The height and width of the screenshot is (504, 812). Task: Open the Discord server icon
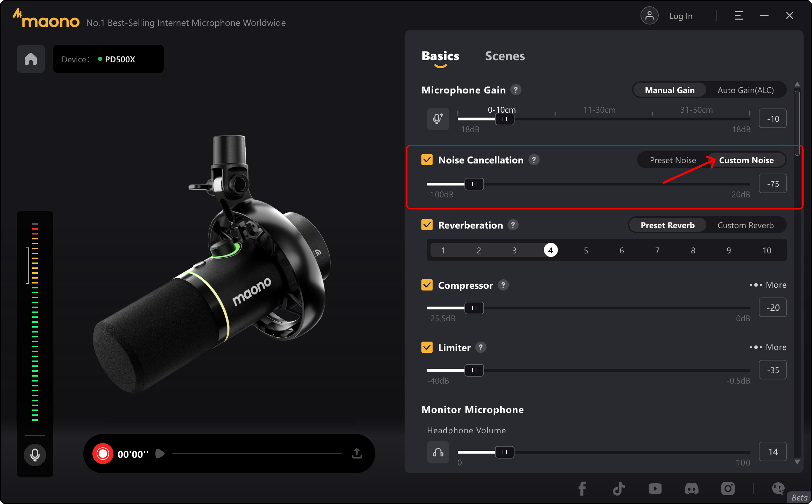click(x=691, y=489)
